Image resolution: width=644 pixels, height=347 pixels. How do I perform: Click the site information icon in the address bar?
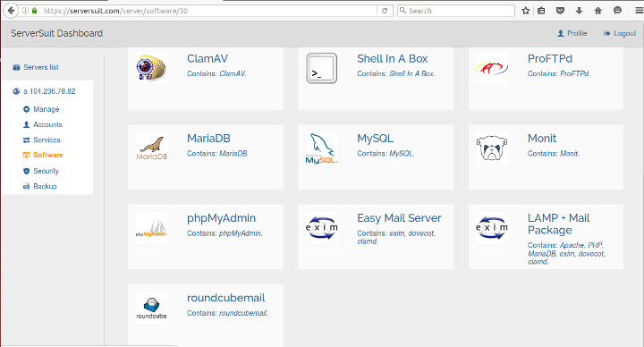pos(25,11)
